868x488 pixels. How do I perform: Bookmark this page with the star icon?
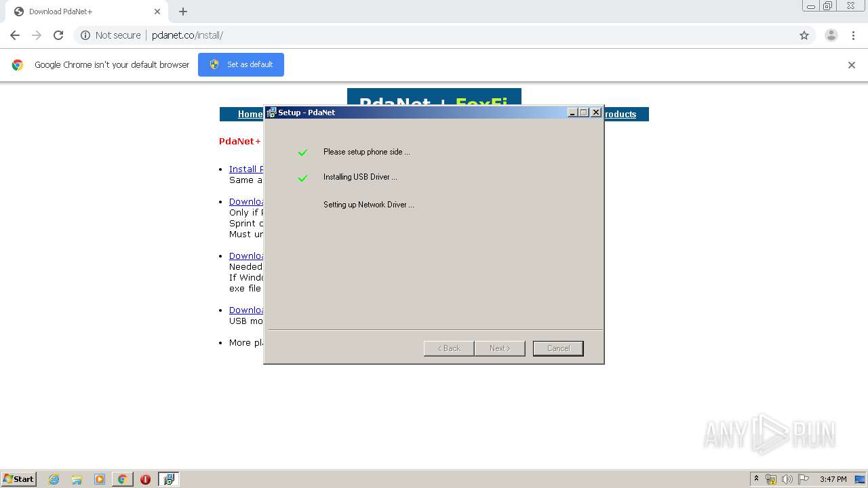[x=804, y=35]
